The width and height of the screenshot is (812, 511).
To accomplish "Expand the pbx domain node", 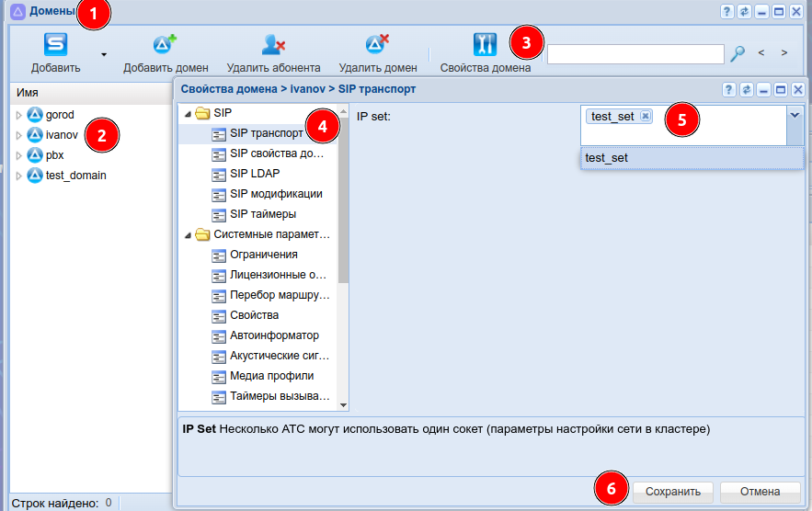I will pyautogui.click(x=18, y=155).
